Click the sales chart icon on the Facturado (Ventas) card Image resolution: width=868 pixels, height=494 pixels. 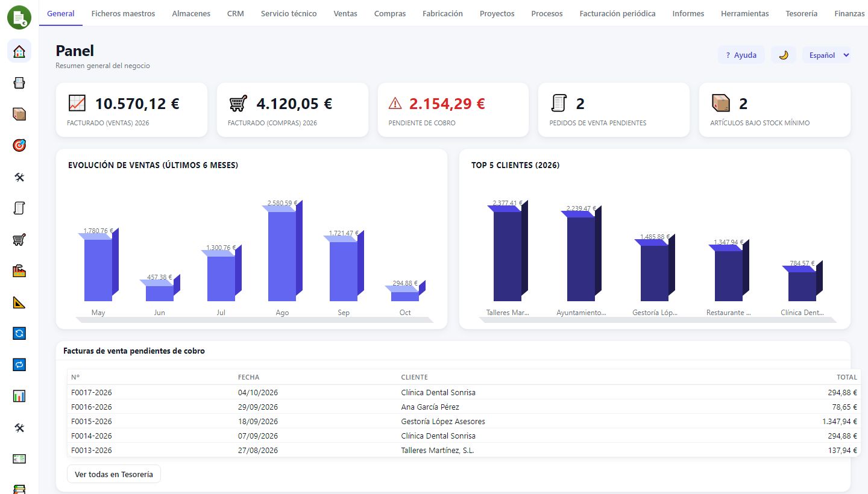tap(77, 104)
